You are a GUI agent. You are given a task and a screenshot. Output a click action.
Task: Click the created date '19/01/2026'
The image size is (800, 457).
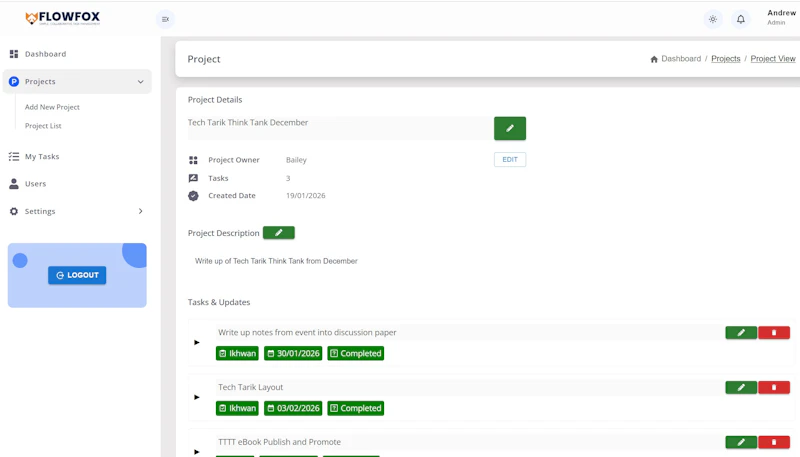point(306,196)
